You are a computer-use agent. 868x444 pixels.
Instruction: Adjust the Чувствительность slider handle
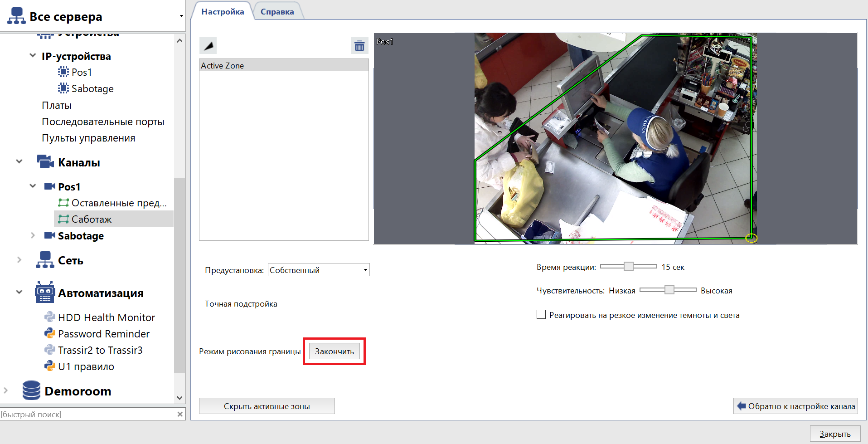click(669, 290)
